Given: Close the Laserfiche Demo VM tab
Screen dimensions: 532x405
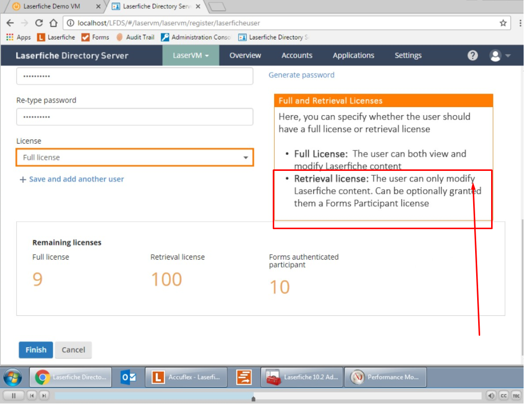Looking at the screenshot, I should tap(98, 6).
